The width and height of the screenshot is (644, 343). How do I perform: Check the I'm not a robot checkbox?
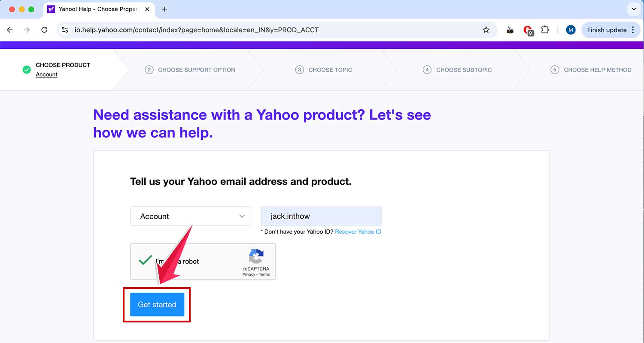click(x=145, y=261)
